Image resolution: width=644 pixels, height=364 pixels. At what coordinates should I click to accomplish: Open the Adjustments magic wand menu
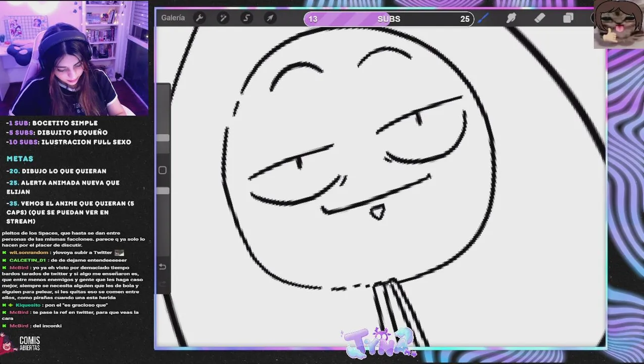coord(223,18)
